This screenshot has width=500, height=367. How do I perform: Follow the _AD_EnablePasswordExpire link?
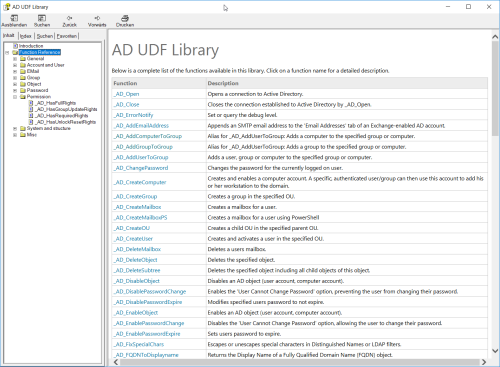147,334
